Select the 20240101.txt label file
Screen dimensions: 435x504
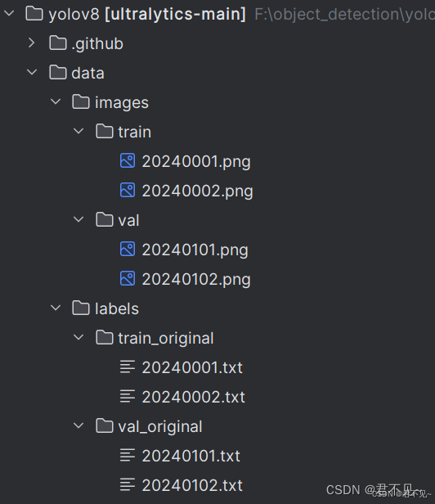click(180, 456)
